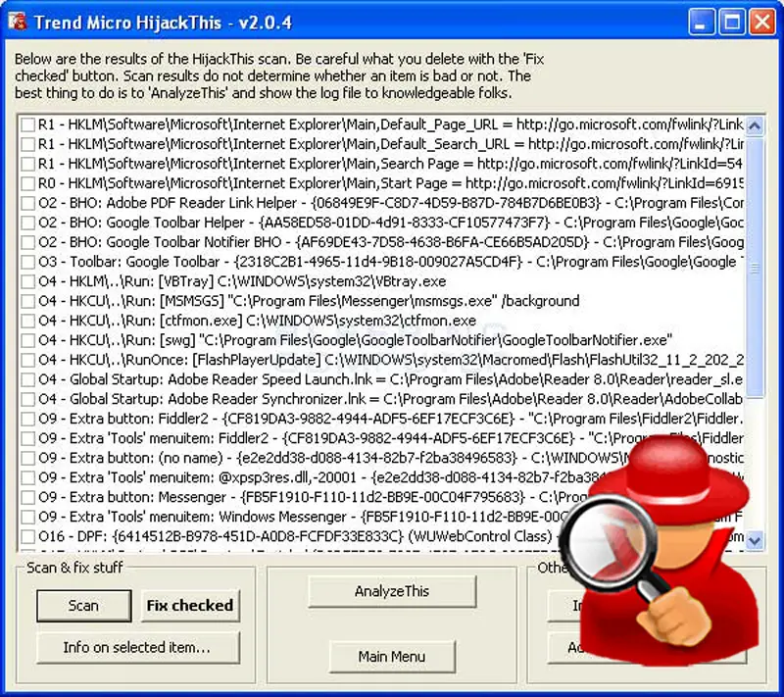
Task: Check the FlashPlayerUpdate RunOnce checkbox
Action: pyautogui.click(x=28, y=360)
